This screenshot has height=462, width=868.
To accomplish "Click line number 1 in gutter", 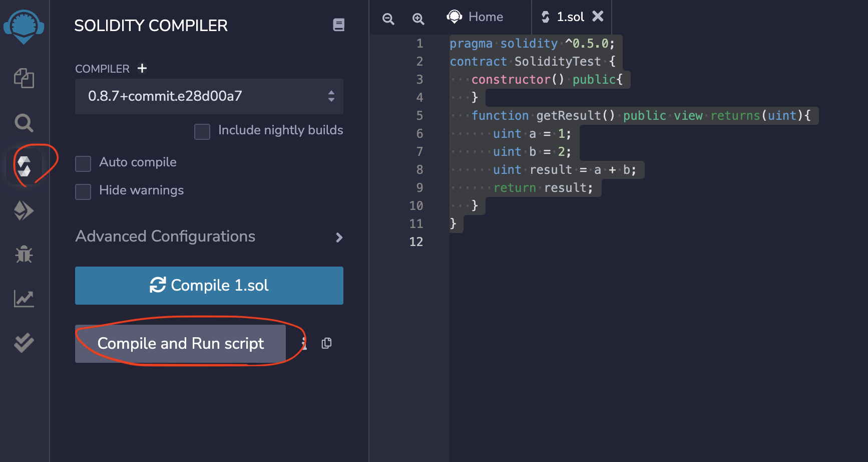I will 419,44.
